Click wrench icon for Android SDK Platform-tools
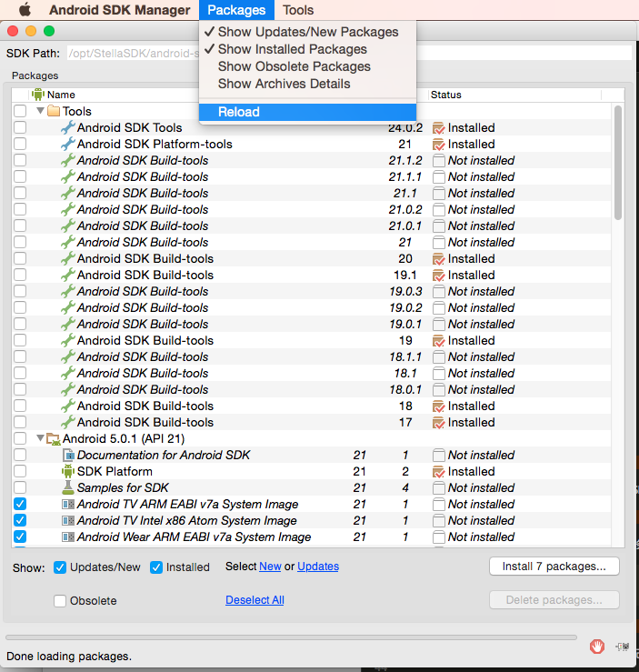The height and width of the screenshot is (672, 639). [x=67, y=144]
